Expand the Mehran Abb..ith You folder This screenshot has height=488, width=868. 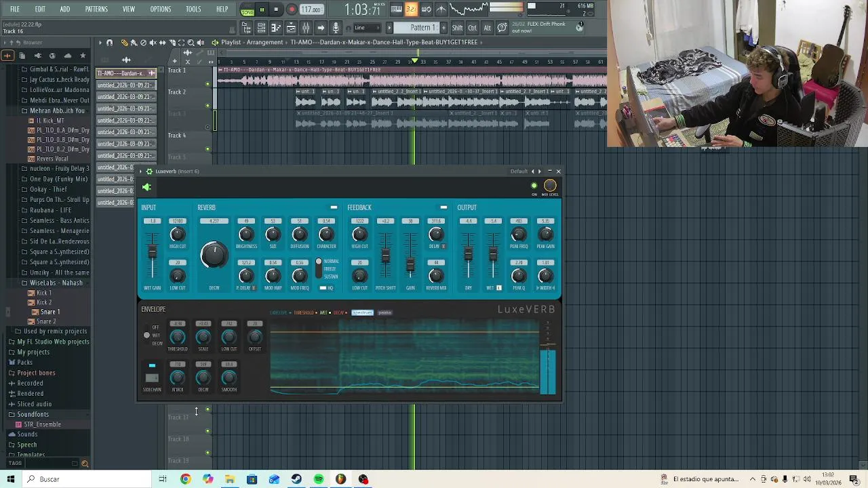point(57,110)
